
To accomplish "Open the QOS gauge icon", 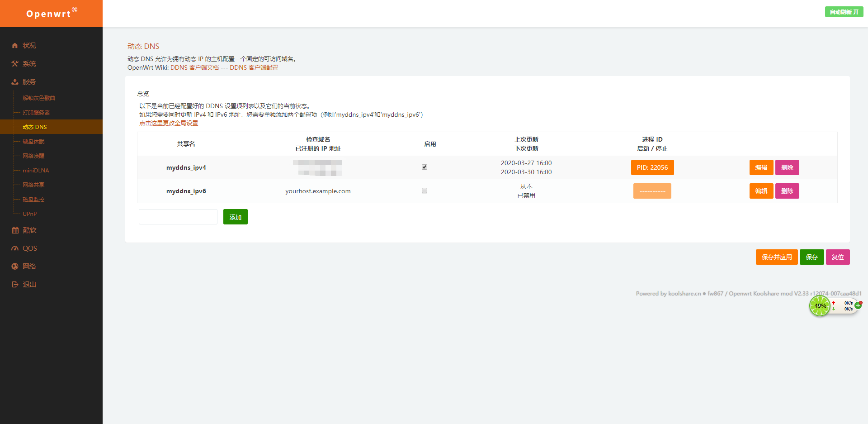I will (15, 248).
